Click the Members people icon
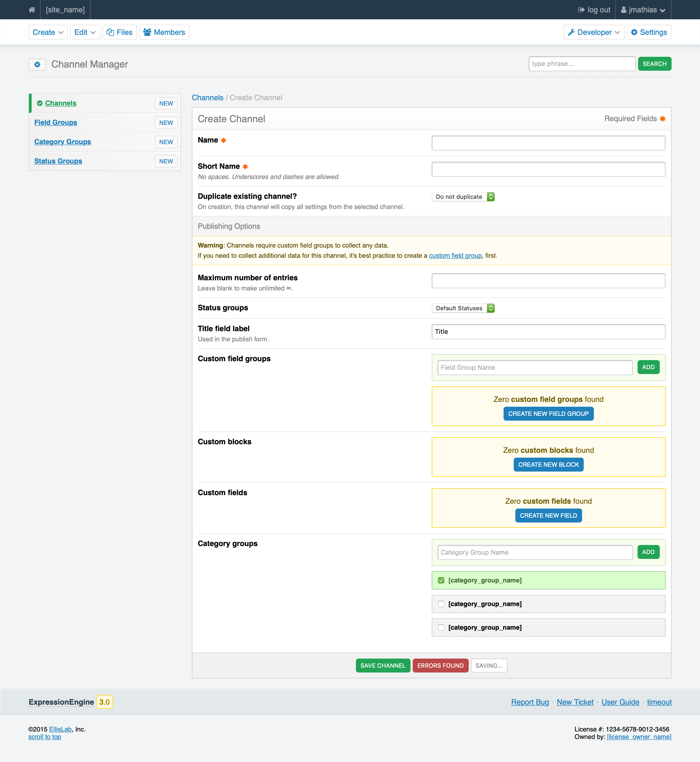The width and height of the screenshot is (700, 762). pos(147,32)
